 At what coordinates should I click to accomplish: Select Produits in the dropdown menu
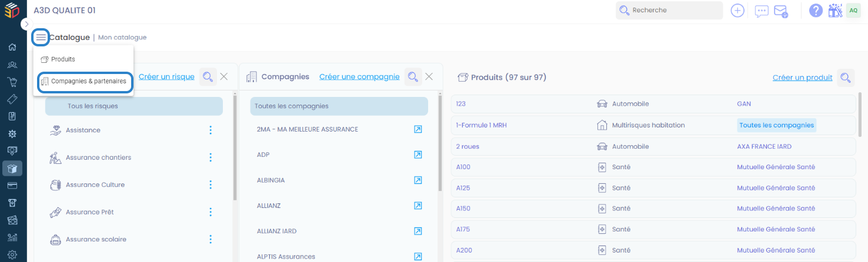click(x=63, y=59)
